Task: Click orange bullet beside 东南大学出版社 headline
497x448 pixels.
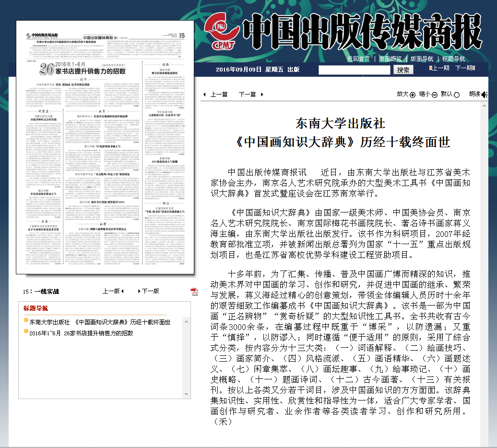Action: (25, 322)
